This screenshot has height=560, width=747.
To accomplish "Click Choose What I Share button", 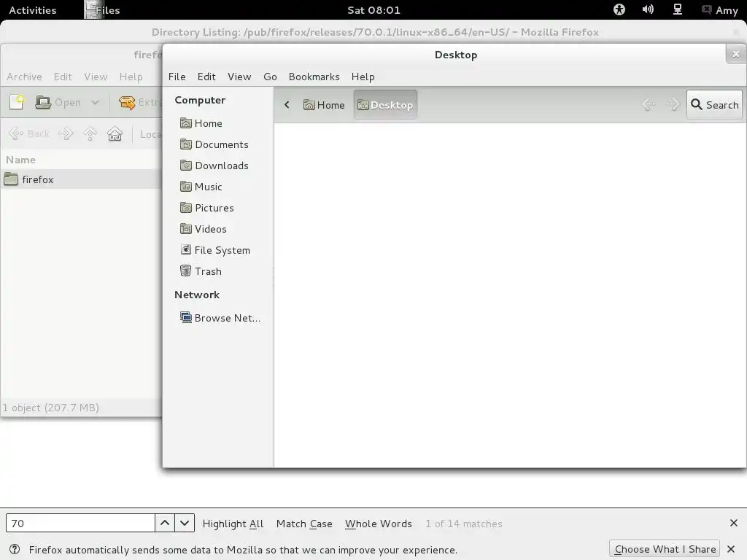I will pos(665,550).
